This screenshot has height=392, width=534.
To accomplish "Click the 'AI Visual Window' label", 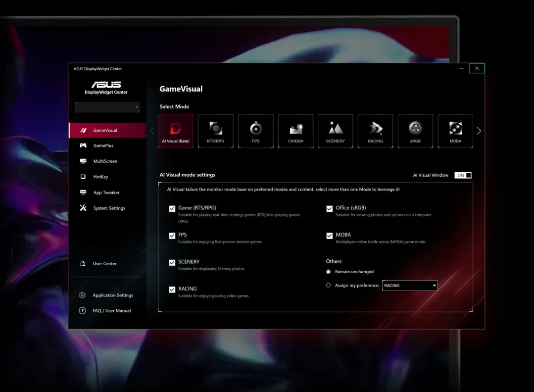I will pos(431,175).
